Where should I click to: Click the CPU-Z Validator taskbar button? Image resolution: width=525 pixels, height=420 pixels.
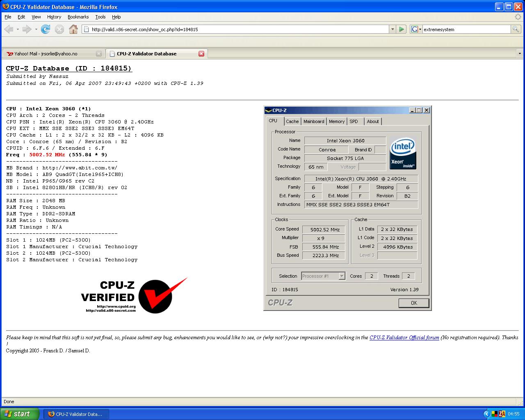(x=77, y=414)
